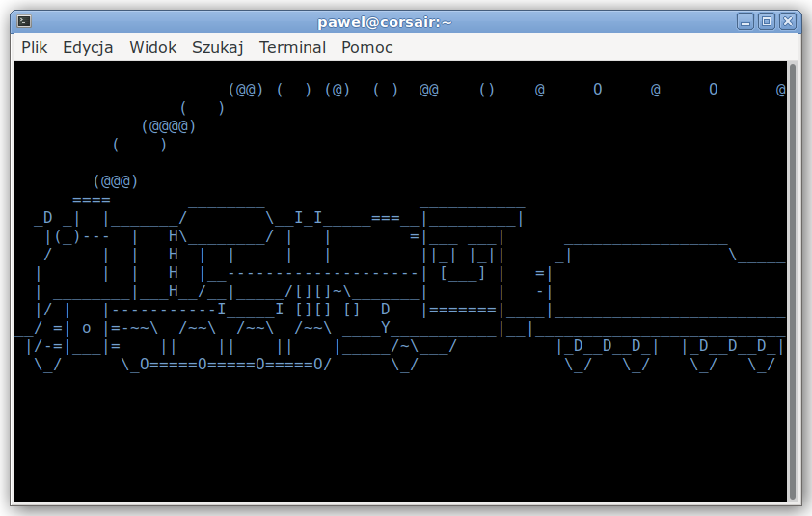Open the Edycja menu

88,47
